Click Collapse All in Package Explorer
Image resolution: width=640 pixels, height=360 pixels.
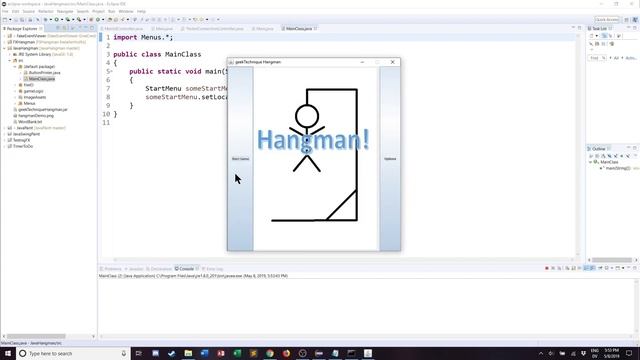tap(58, 28)
